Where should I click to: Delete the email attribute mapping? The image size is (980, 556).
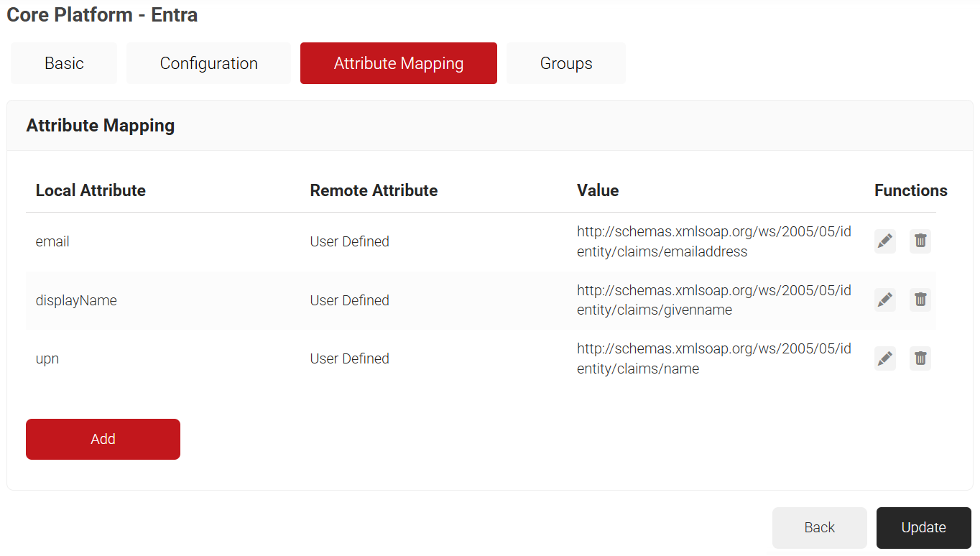click(x=920, y=241)
